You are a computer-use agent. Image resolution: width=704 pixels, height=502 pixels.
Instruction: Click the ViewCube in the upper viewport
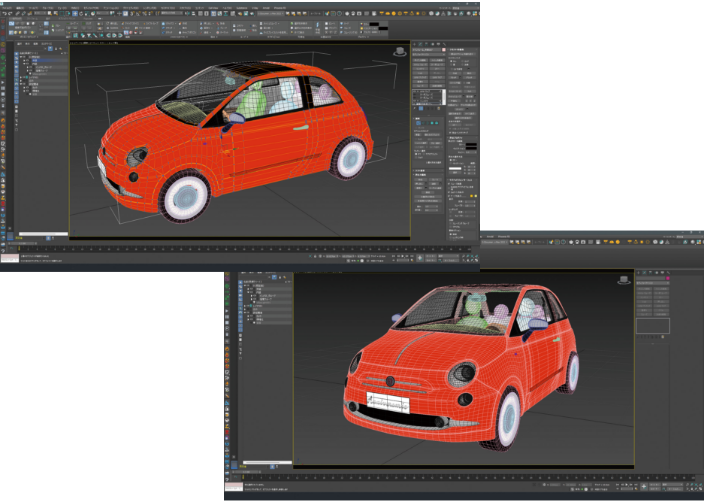[400, 51]
